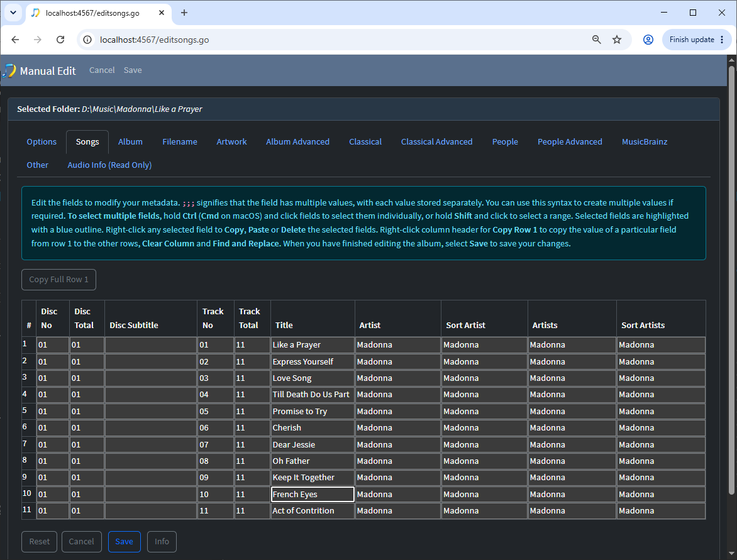
Task: Select the 'Dear Jessie' title field
Action: pyautogui.click(x=313, y=444)
